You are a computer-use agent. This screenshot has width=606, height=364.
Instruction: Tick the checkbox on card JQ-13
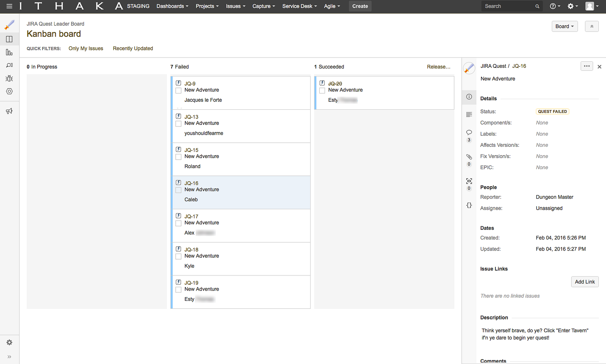point(178,124)
